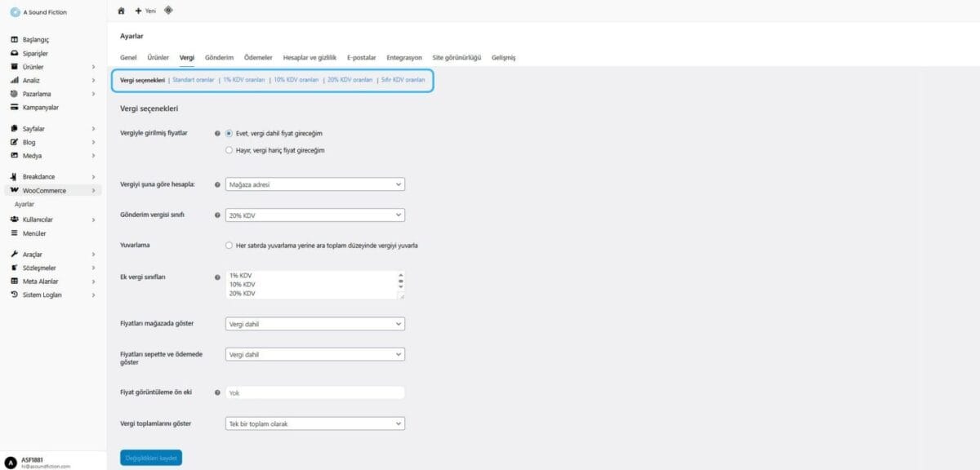Open the Breakdance sidebar item
The width and height of the screenshot is (980, 470).
(x=39, y=176)
